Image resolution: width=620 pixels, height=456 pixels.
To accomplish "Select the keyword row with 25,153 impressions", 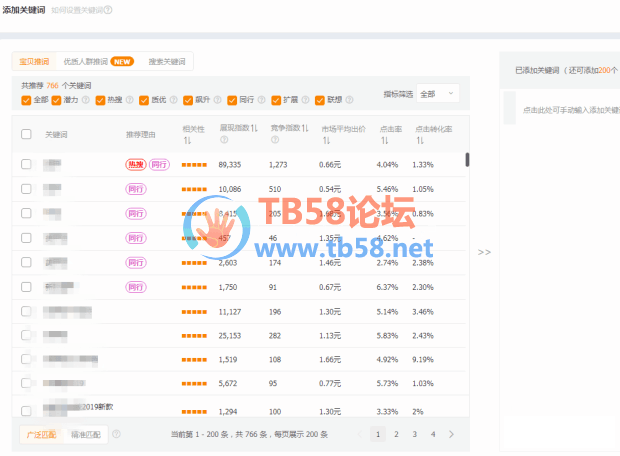I will tap(26, 335).
